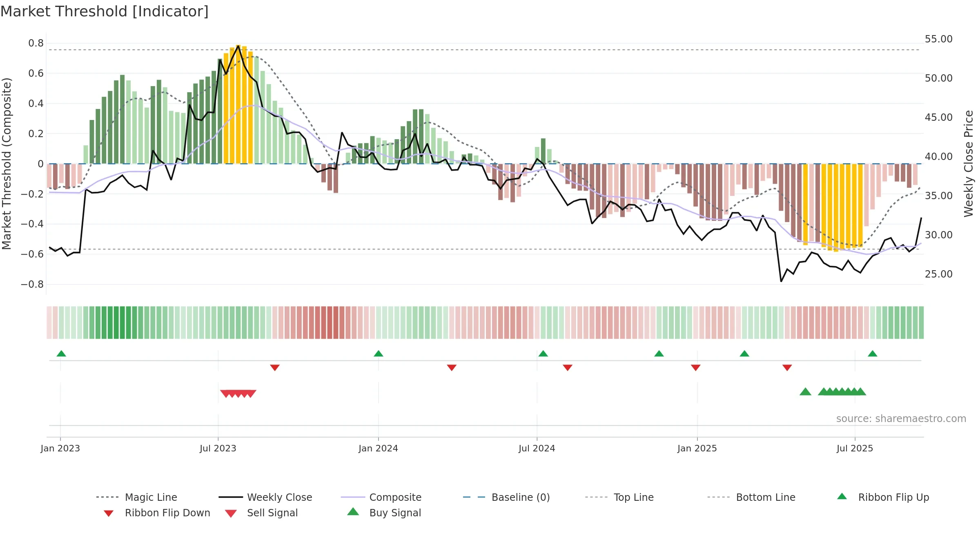
Task: Click the source: sharemaestro.com text
Action: point(901,419)
